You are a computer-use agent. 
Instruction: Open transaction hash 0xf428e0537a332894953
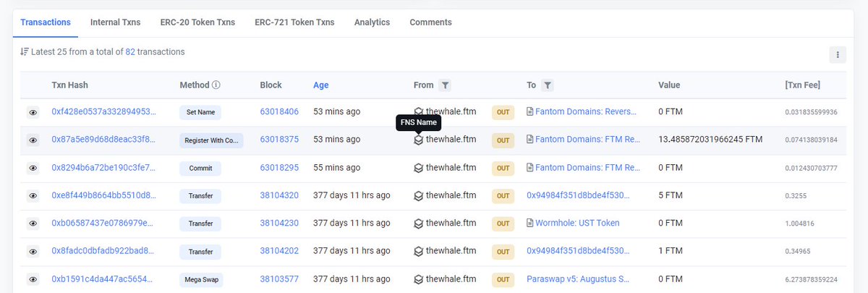tap(103, 112)
